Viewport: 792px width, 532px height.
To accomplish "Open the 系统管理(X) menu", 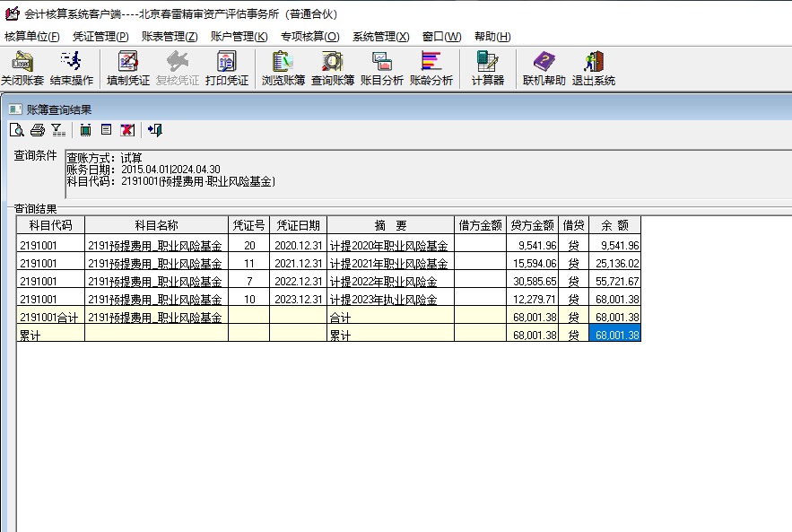I will (x=380, y=37).
